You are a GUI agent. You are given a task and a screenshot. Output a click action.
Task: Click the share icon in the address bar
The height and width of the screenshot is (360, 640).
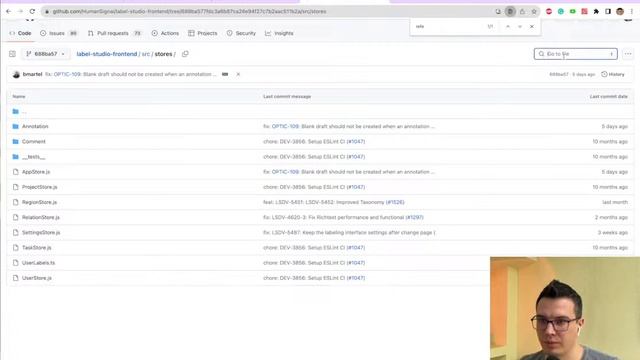click(522, 12)
